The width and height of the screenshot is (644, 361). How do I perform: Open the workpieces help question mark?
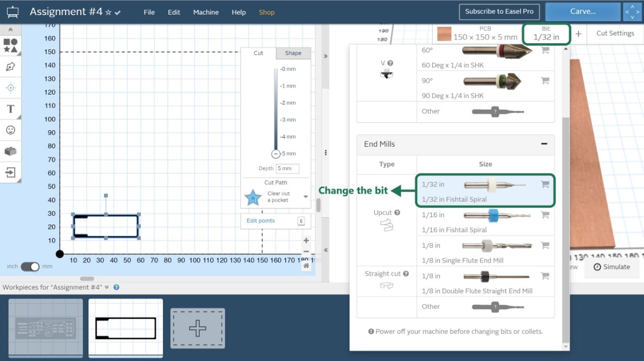[116, 288]
